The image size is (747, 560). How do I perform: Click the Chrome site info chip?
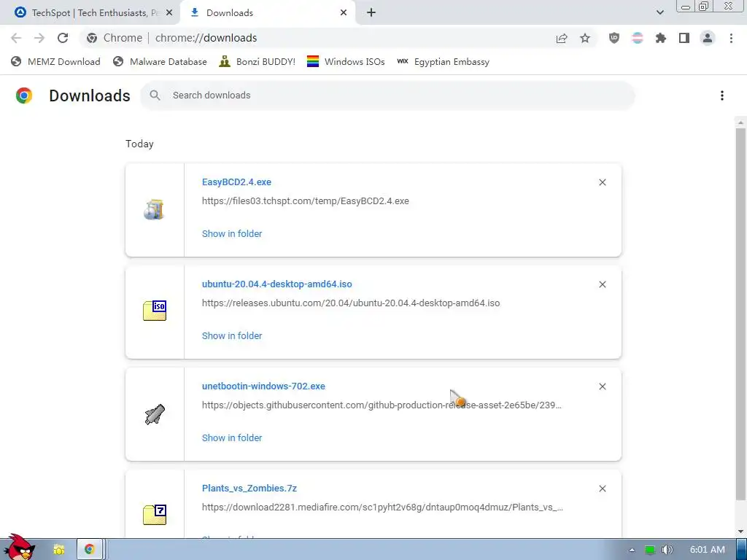(115, 38)
